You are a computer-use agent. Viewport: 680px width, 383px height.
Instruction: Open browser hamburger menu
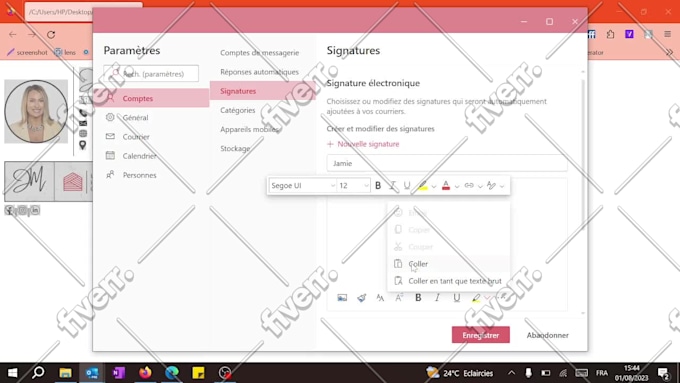pos(667,34)
